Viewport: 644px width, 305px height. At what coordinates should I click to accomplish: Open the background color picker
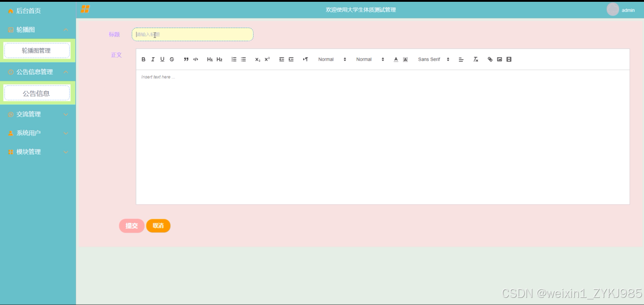405,59
